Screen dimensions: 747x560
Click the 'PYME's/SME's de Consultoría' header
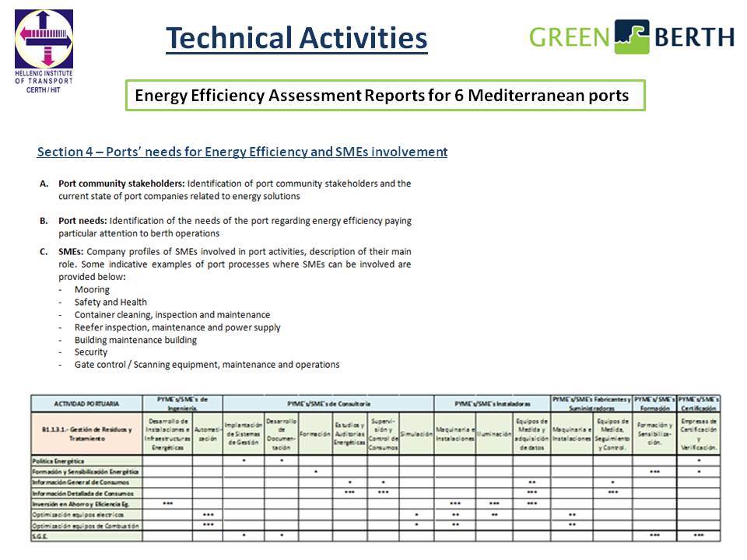328,404
